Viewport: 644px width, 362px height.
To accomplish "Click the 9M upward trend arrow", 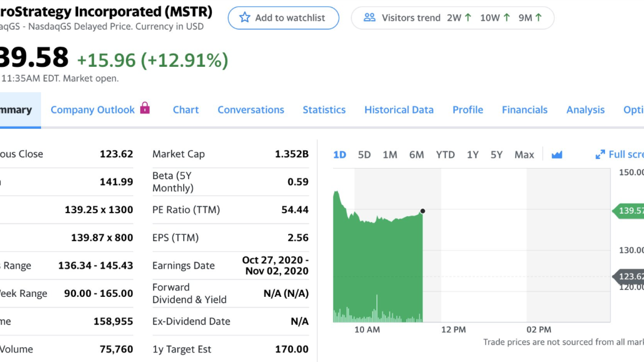I will coord(539,17).
